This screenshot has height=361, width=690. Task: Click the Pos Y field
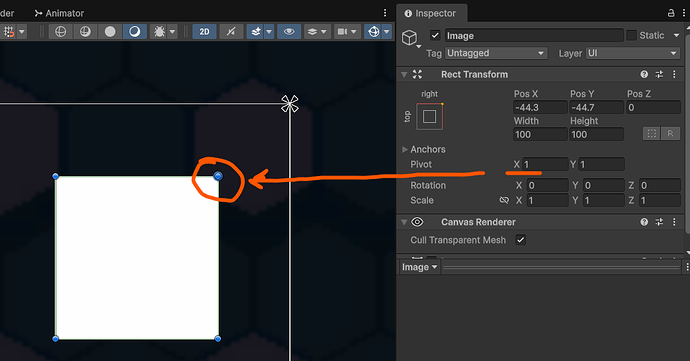[597, 107]
